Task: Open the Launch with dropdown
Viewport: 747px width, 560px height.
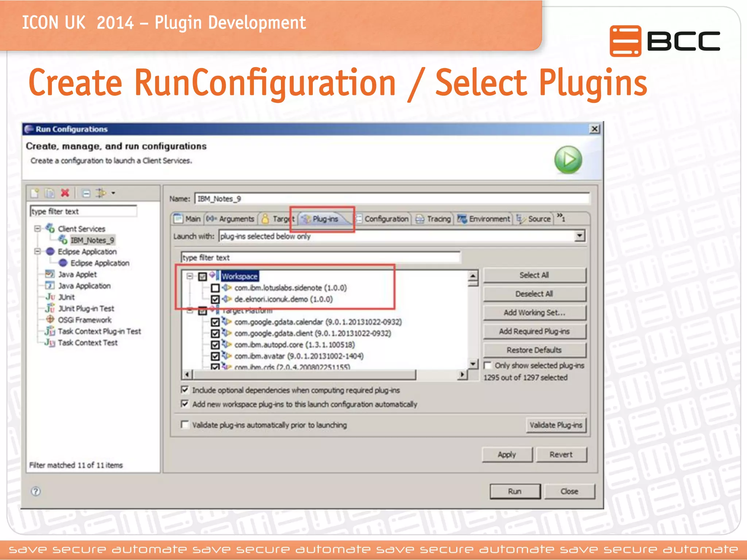Action: tap(579, 236)
